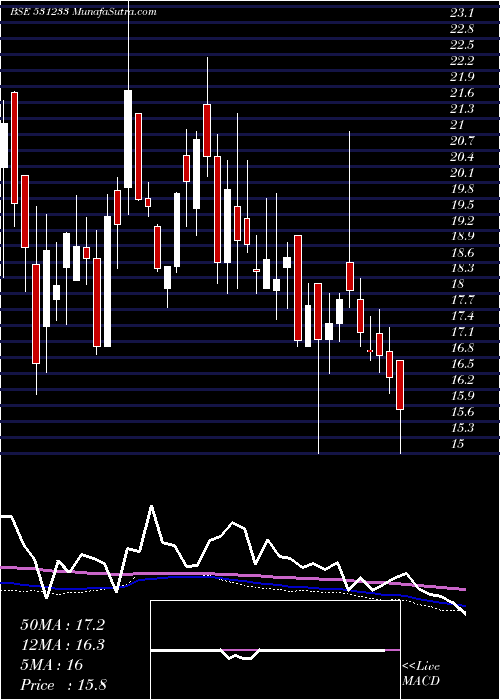Select the 15.6 price level label

coord(461,412)
